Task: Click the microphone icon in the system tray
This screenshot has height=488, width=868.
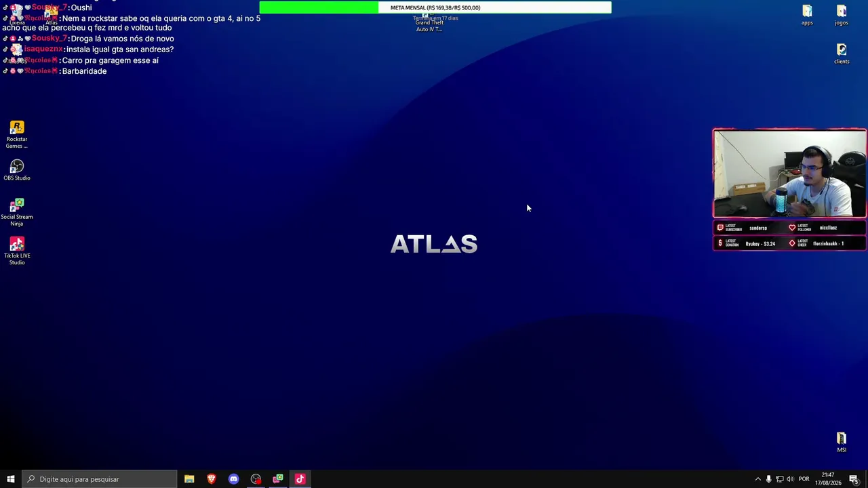Action: click(x=768, y=479)
